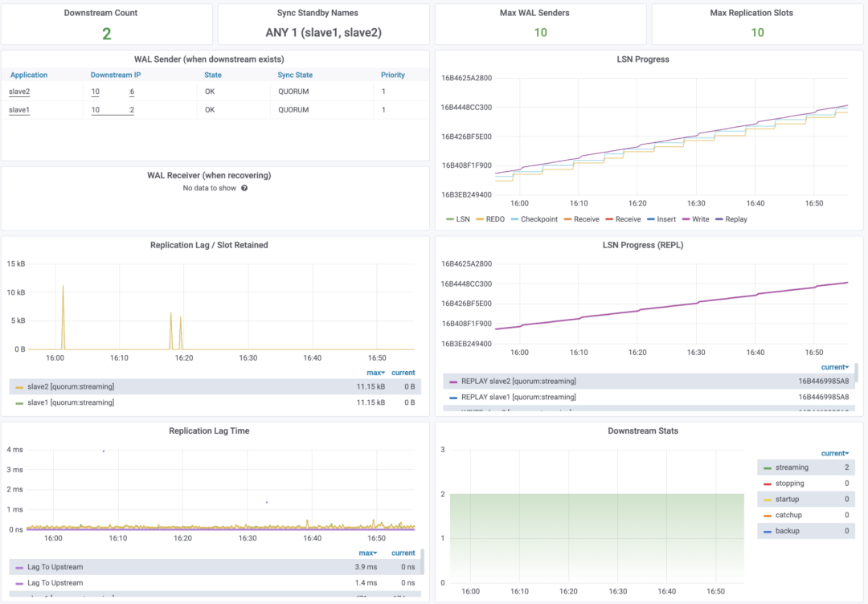Click the red stopping legend marker in Downstream Stats
Screen dimensions: 868x604
768,484
